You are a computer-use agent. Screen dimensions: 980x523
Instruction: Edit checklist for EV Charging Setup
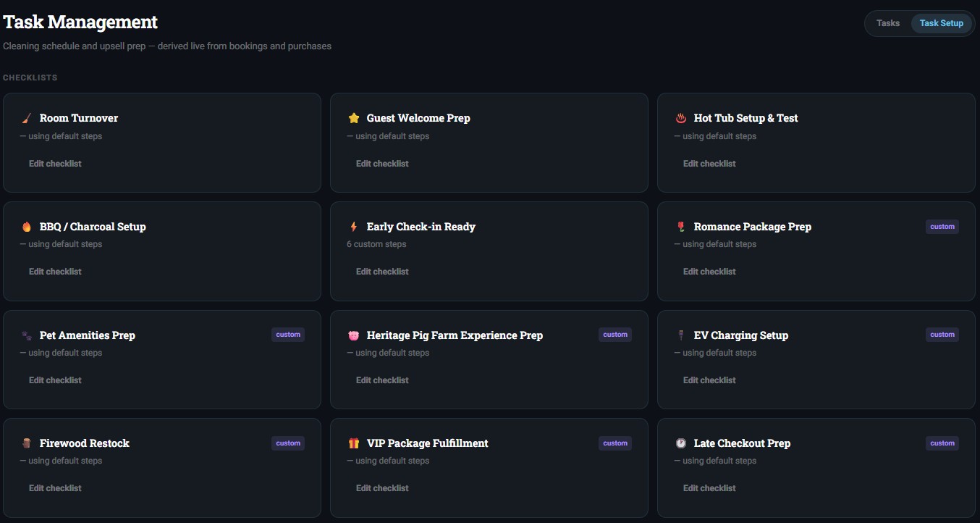click(709, 380)
